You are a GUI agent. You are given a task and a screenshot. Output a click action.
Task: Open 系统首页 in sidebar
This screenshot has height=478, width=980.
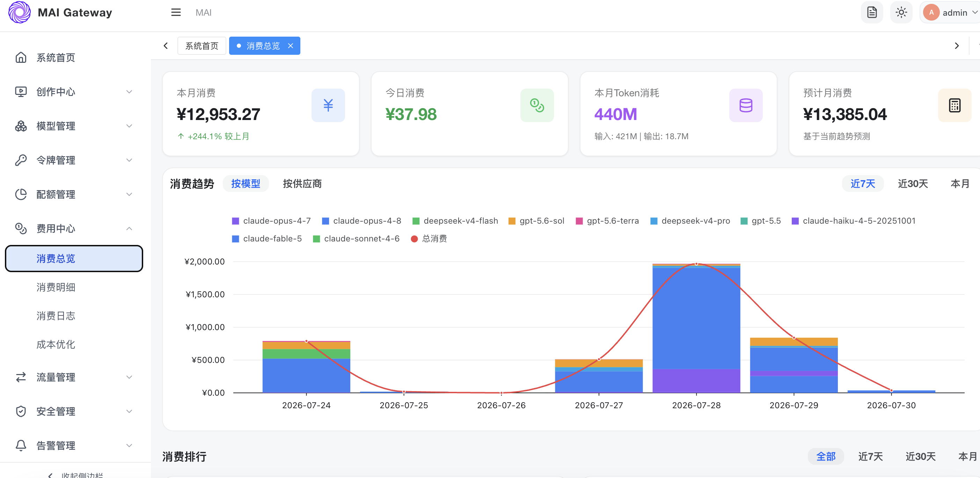74,57
